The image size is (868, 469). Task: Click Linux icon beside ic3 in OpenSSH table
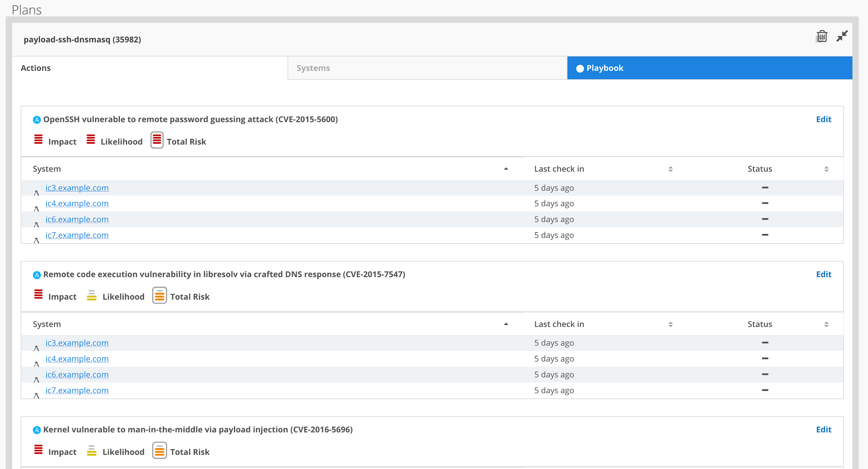(36, 193)
